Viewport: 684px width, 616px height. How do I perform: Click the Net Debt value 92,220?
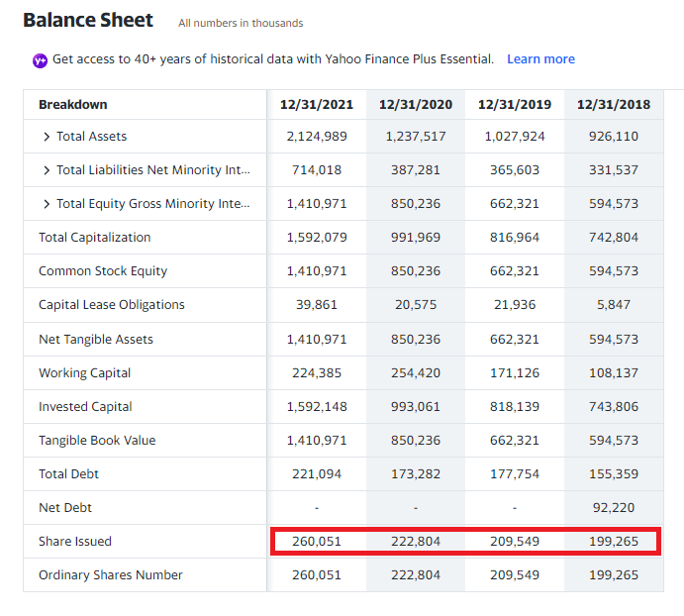[613, 508]
